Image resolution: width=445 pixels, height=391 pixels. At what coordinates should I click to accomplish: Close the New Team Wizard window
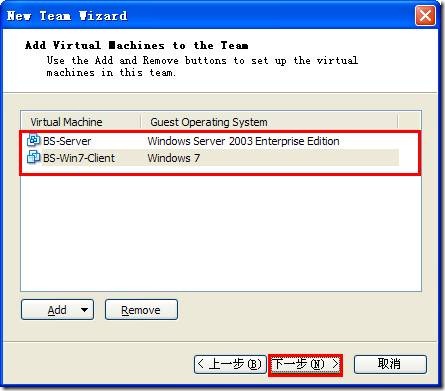(425, 16)
